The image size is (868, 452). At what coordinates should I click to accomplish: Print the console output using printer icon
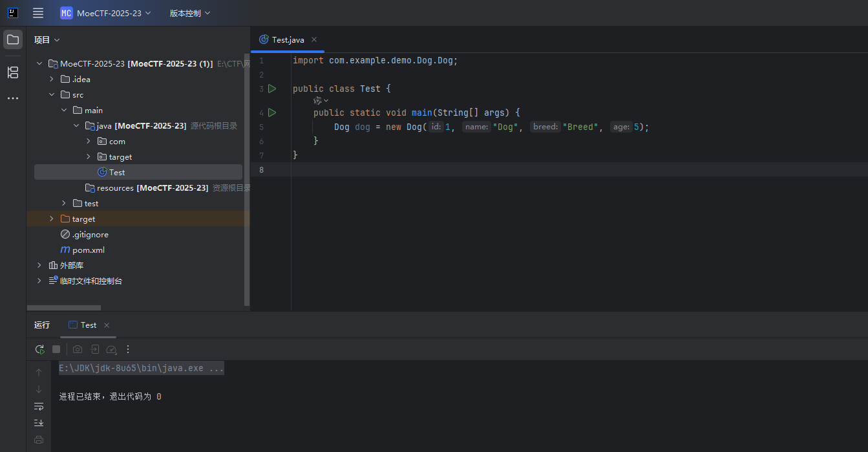pyautogui.click(x=39, y=440)
